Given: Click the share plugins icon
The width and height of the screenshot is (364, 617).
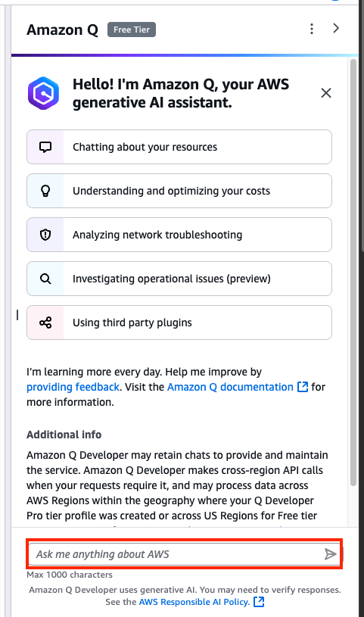Looking at the screenshot, I should tap(45, 323).
